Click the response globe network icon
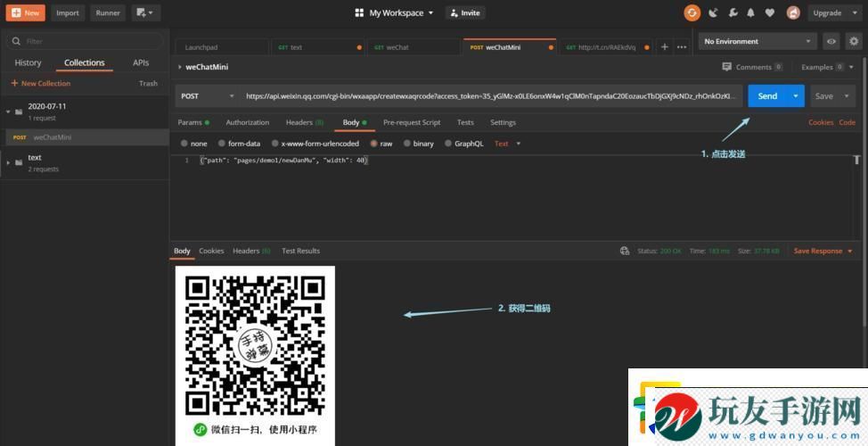Screen dimensions: 868x446 [625, 251]
